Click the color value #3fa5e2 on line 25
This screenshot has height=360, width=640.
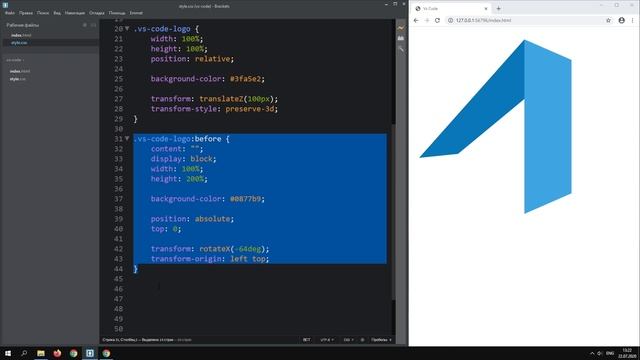click(x=245, y=79)
